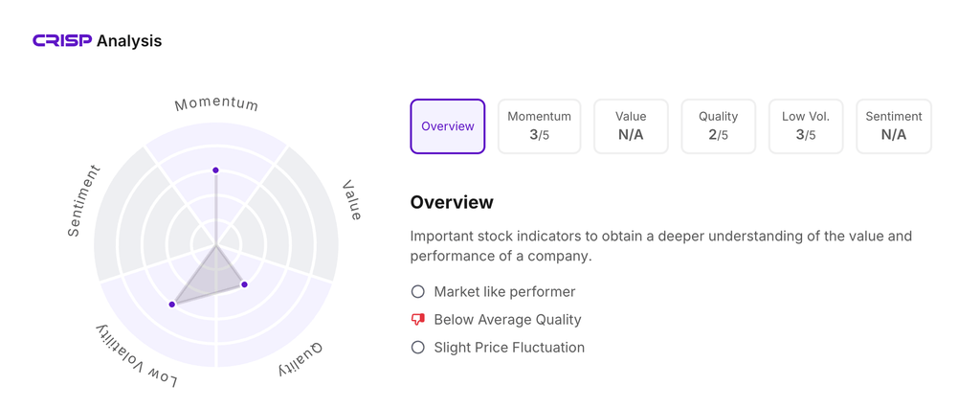This screenshot has width=980, height=408.
Task: Click the Slight Price Fluctuation text
Action: [x=509, y=347]
